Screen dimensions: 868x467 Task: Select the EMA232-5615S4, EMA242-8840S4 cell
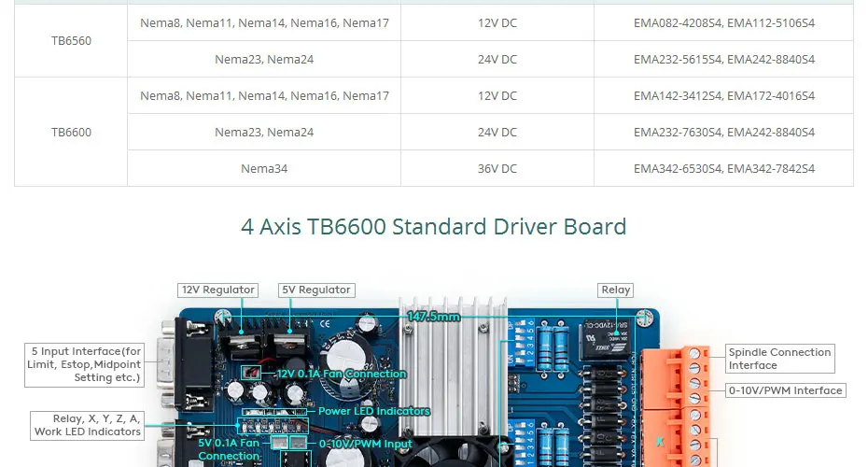(x=723, y=59)
